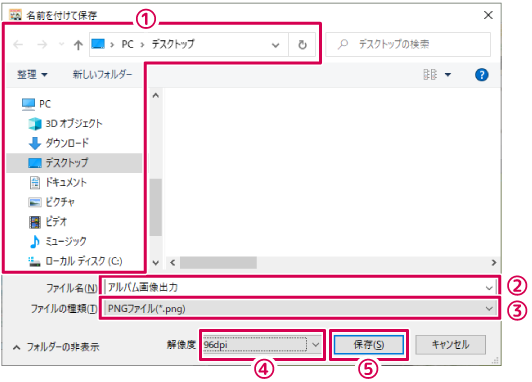Screen dimensions: 532x382
Task: Click the refresh icon beside address bar
Action: pyautogui.click(x=302, y=45)
